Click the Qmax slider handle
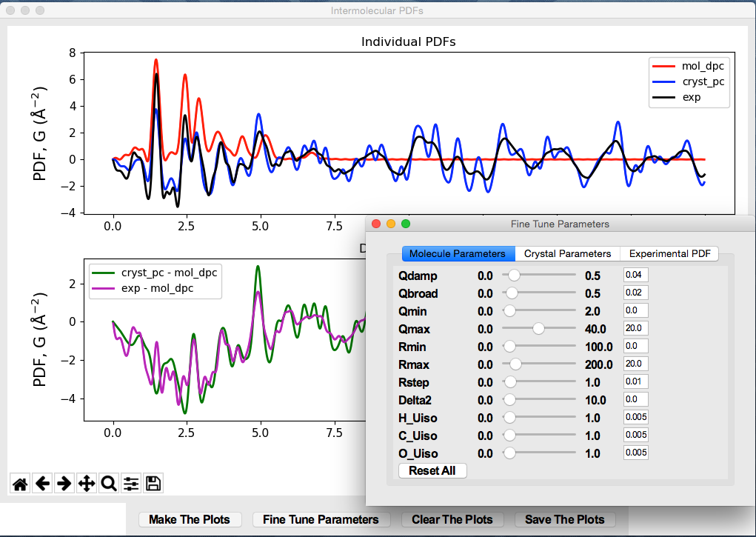This screenshot has width=756, height=537. tap(538, 329)
